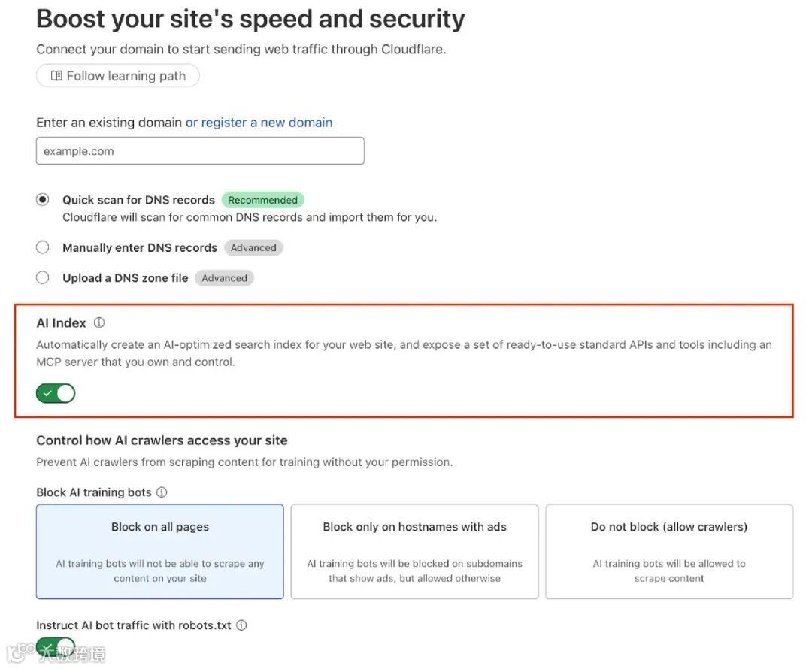Choose Upload a DNS zone file radio
The width and height of the screenshot is (812, 669).
coord(43,277)
